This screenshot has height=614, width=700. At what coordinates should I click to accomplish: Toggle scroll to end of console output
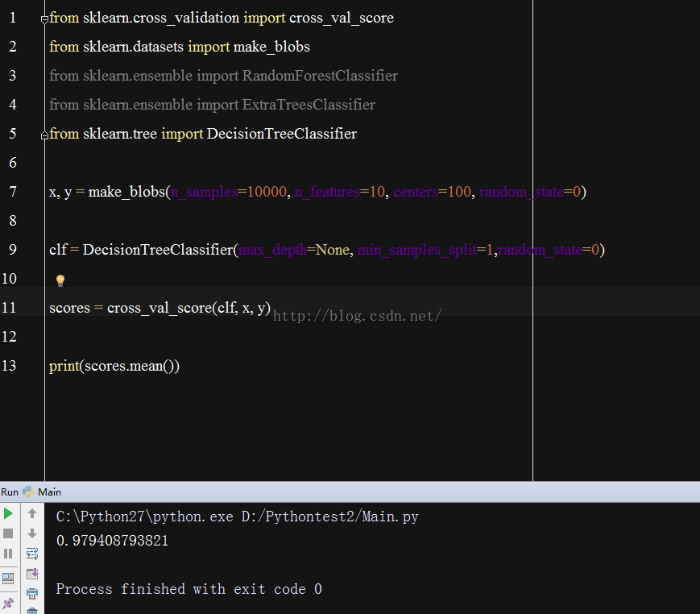32,574
